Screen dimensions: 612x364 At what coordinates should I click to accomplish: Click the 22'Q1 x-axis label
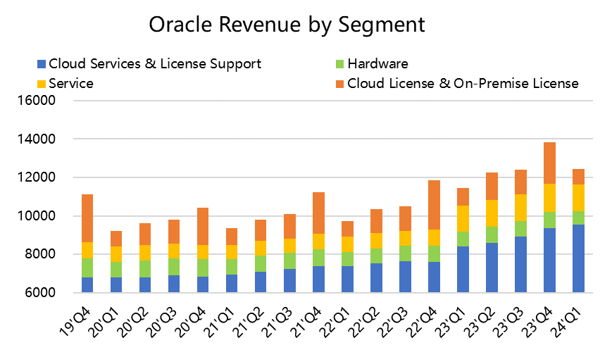click(335, 322)
